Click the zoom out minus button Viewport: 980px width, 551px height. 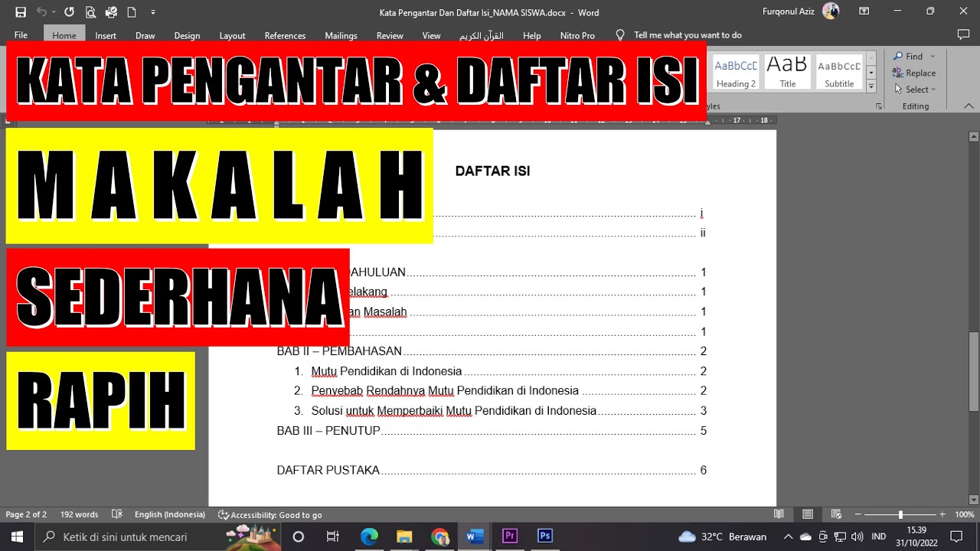[858, 514]
